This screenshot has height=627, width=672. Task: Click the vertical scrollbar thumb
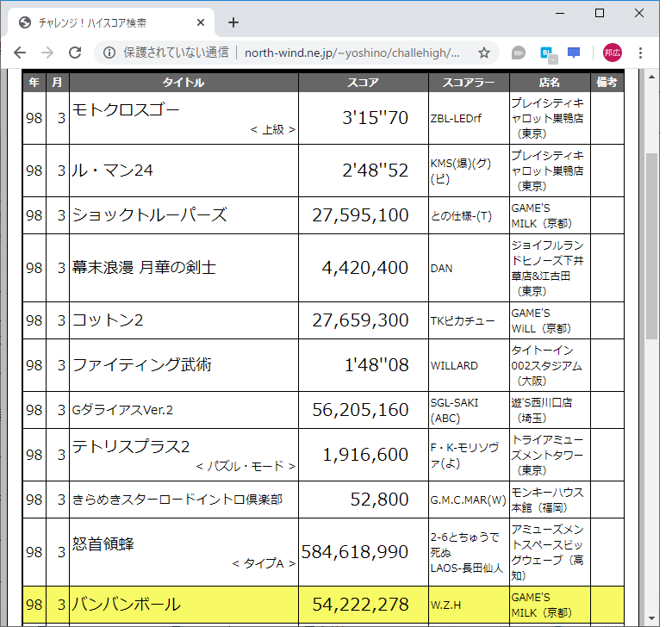coord(652,246)
